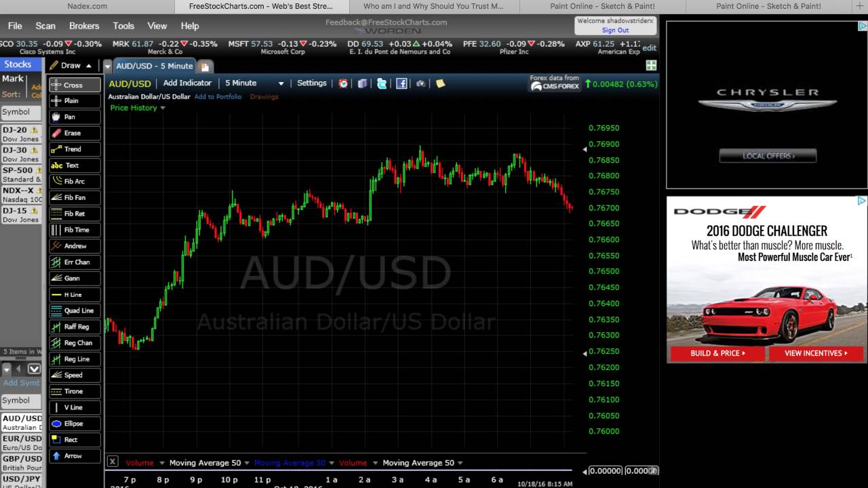868x488 pixels.
Task: Click the ticker edit link
Action: (650, 48)
